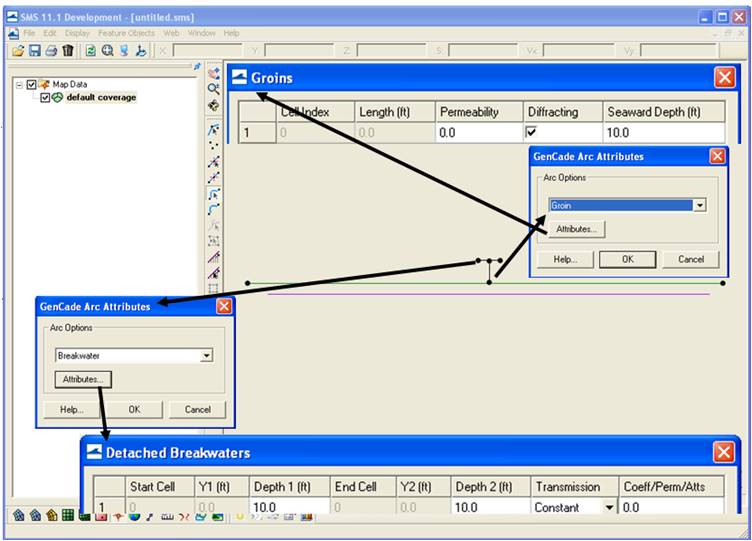Viewport: 752px width, 541px height.
Task: Click the Coeff/Perm/Atts 0.0 cell
Action: coord(671,506)
